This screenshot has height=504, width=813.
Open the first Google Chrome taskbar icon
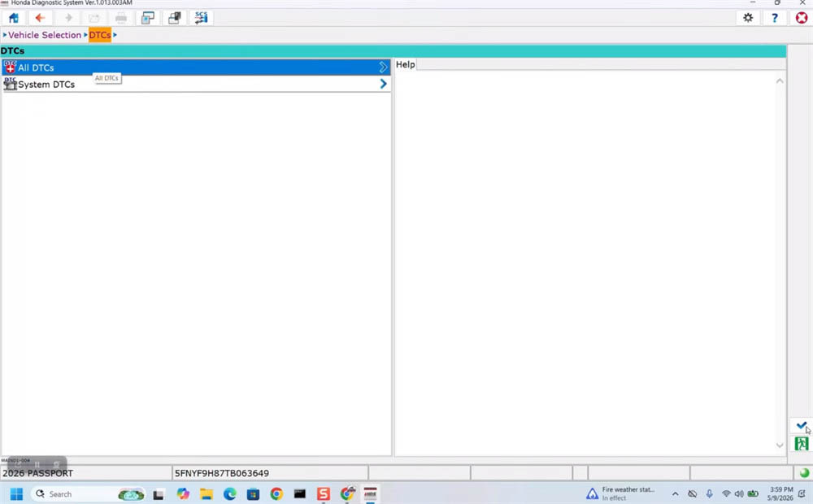276,494
